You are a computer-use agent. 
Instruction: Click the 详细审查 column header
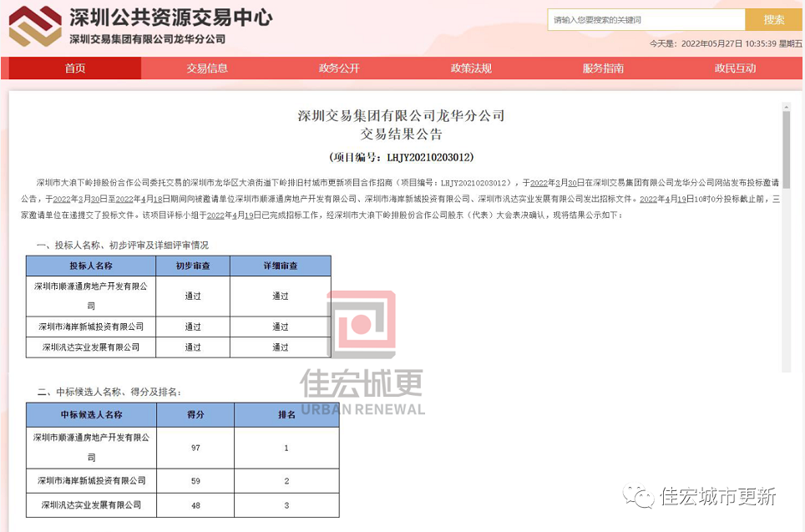(x=280, y=266)
